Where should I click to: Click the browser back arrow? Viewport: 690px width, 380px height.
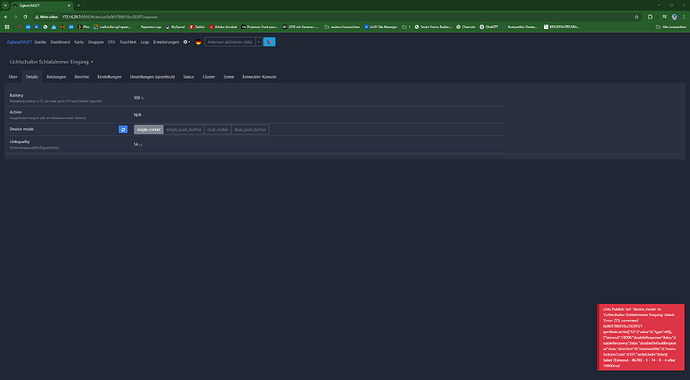coord(6,17)
